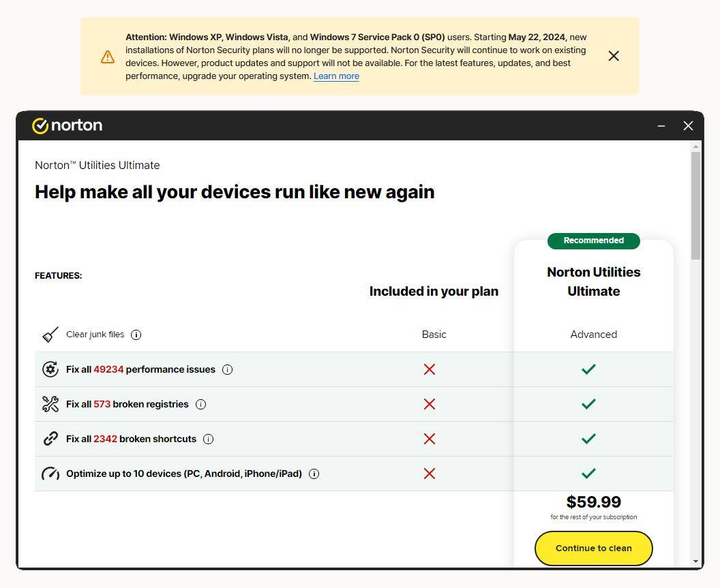Show info for broken shortcuts
Viewport: 720px width, 588px height.
tap(208, 439)
